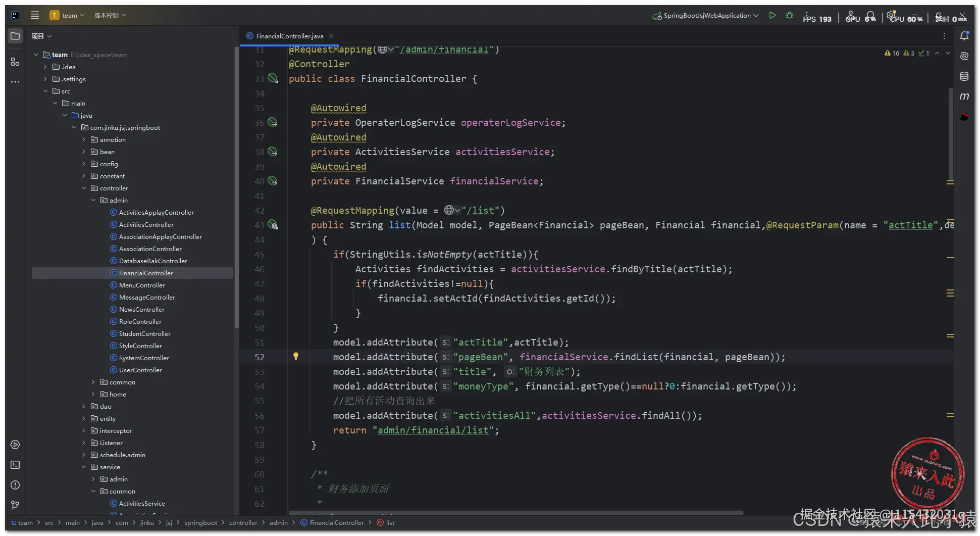Open the SpringBootJsjWebApplication run configuration dropdown

click(706, 15)
